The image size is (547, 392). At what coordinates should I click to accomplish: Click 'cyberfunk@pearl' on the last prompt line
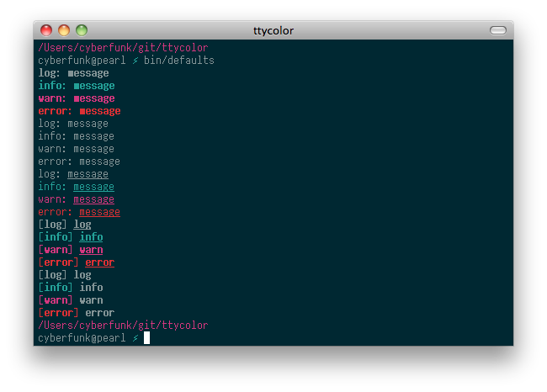tap(82, 338)
